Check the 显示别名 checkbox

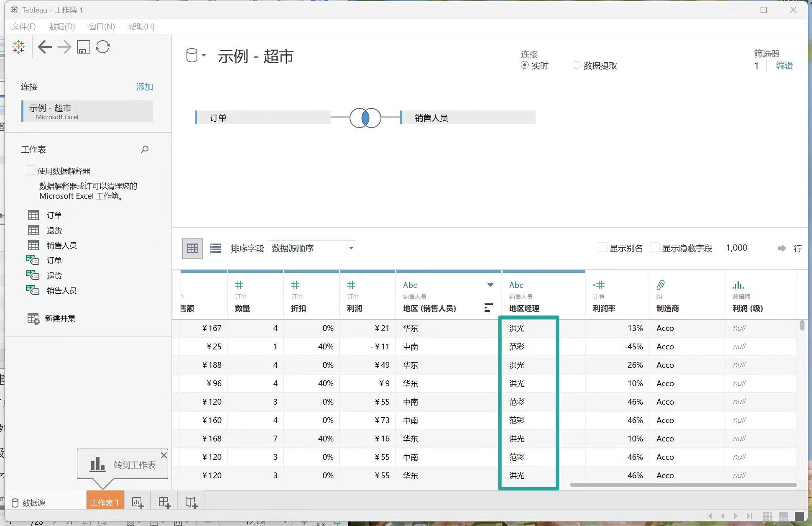[x=603, y=248]
